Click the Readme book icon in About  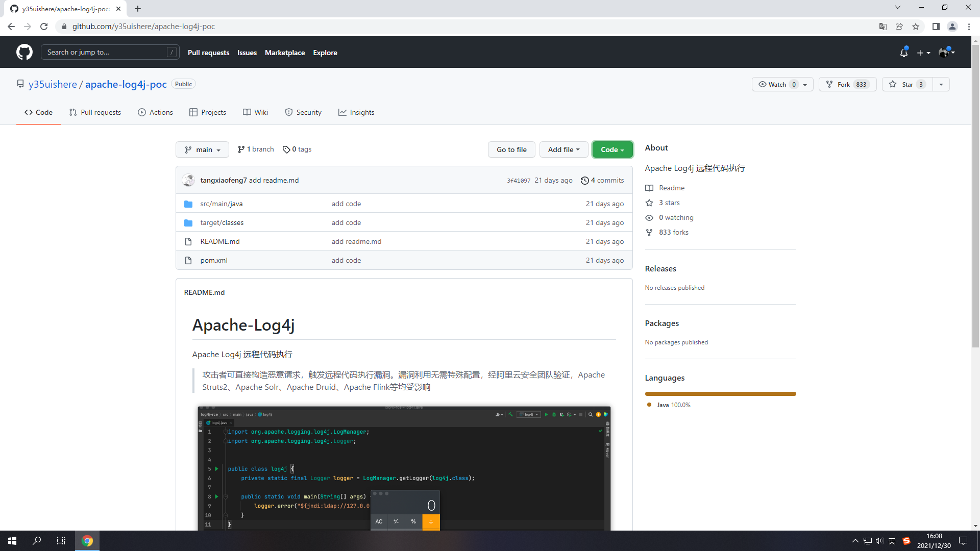click(x=649, y=188)
